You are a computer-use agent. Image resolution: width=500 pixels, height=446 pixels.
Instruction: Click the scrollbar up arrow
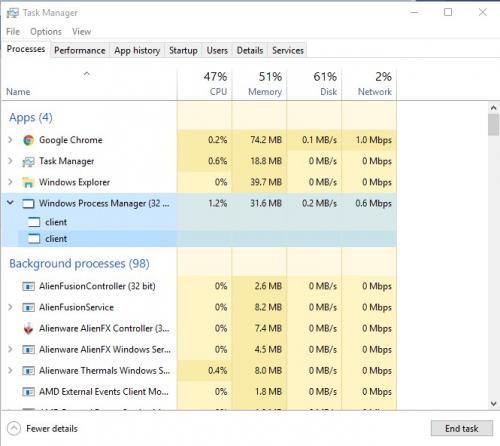(494, 108)
